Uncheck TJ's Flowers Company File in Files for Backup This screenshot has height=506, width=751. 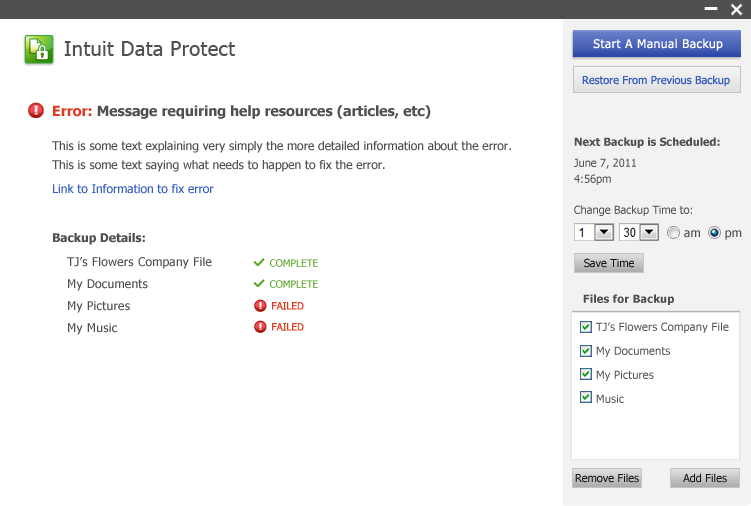(x=586, y=327)
